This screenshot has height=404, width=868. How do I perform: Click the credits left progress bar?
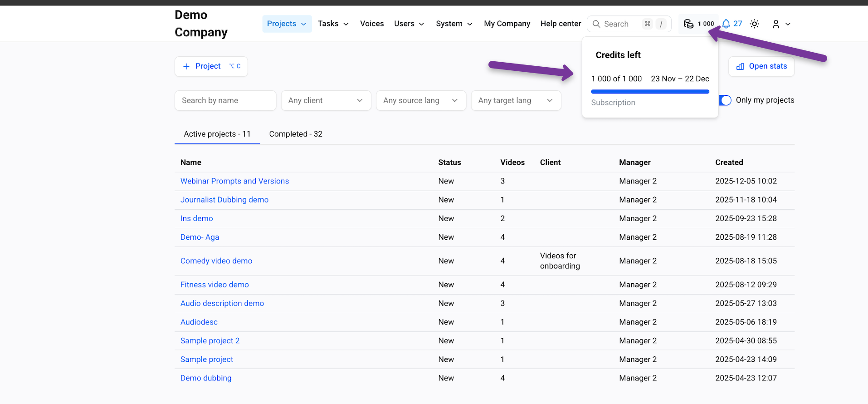point(650,92)
